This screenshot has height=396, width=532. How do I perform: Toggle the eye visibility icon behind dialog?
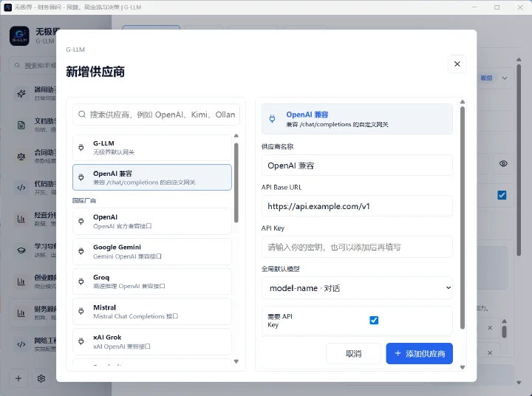click(x=503, y=163)
